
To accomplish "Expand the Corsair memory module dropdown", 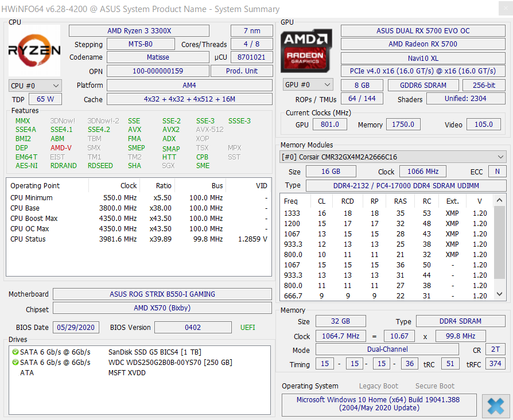I will 393,157.
